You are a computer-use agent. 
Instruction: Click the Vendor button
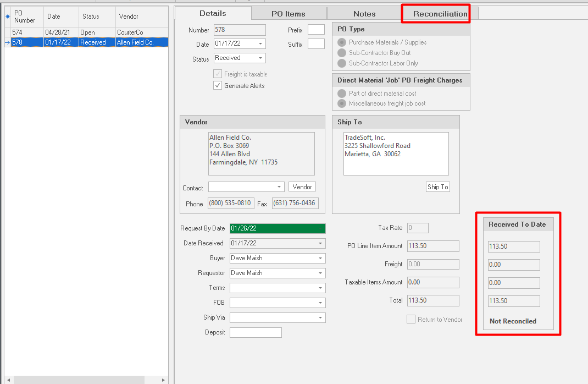click(302, 187)
